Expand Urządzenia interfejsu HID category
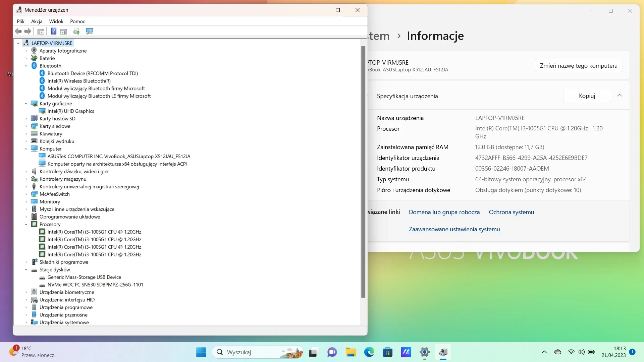The image size is (644, 362). 26,300
